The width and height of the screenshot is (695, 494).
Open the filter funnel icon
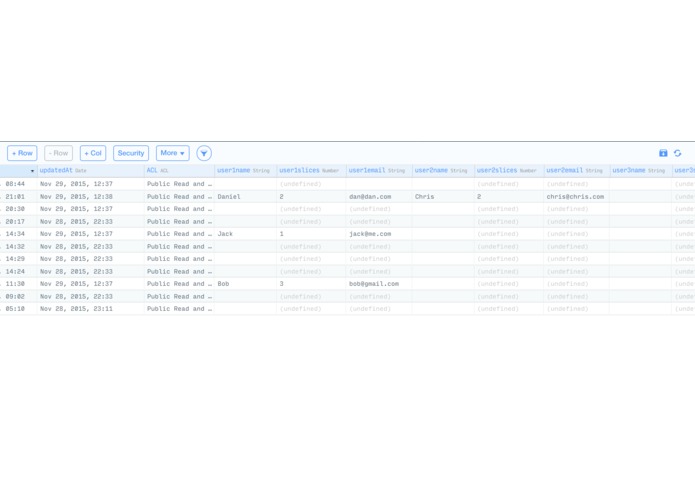coord(204,153)
